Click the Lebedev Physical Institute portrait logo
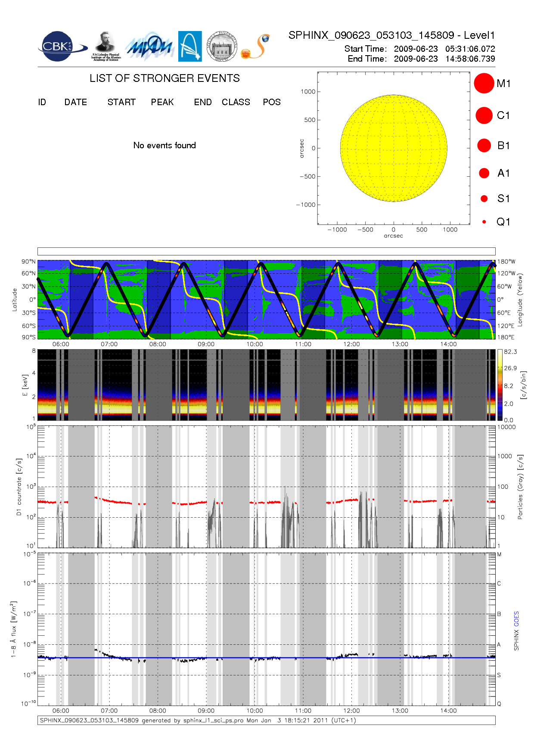This screenshot has width=534, height=756. (106, 46)
